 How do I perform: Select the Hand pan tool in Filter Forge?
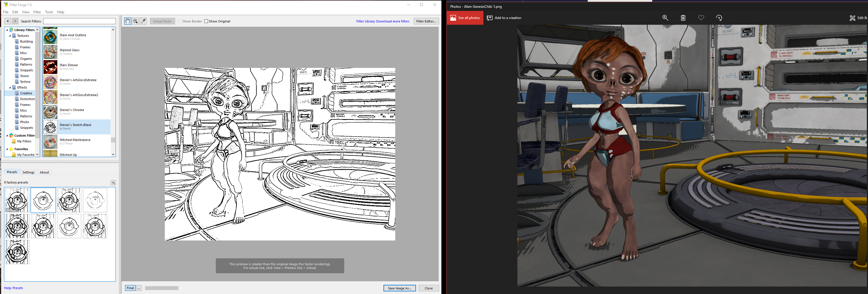pos(128,21)
